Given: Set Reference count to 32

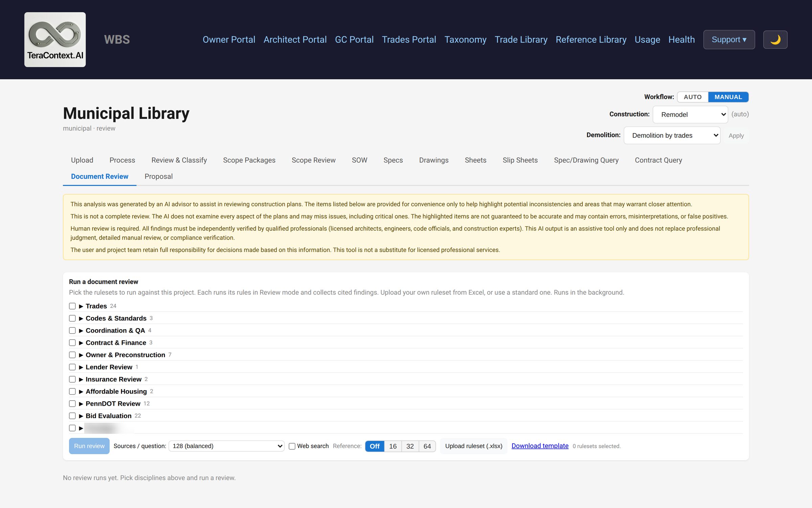Looking at the screenshot, I should [x=410, y=446].
